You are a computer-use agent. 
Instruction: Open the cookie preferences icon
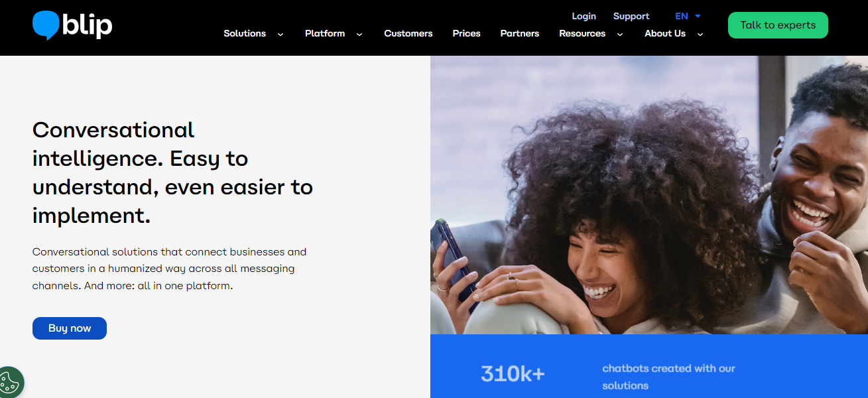[10, 383]
